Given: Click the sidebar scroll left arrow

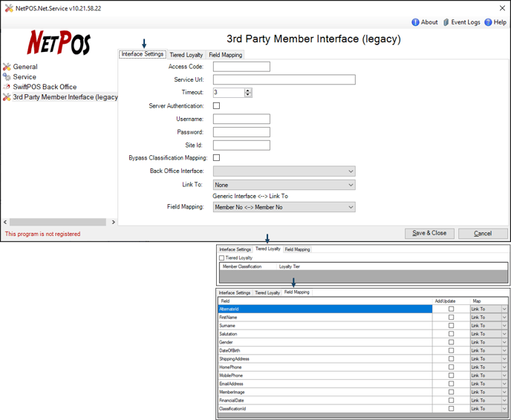Looking at the screenshot, I should 5,222.
